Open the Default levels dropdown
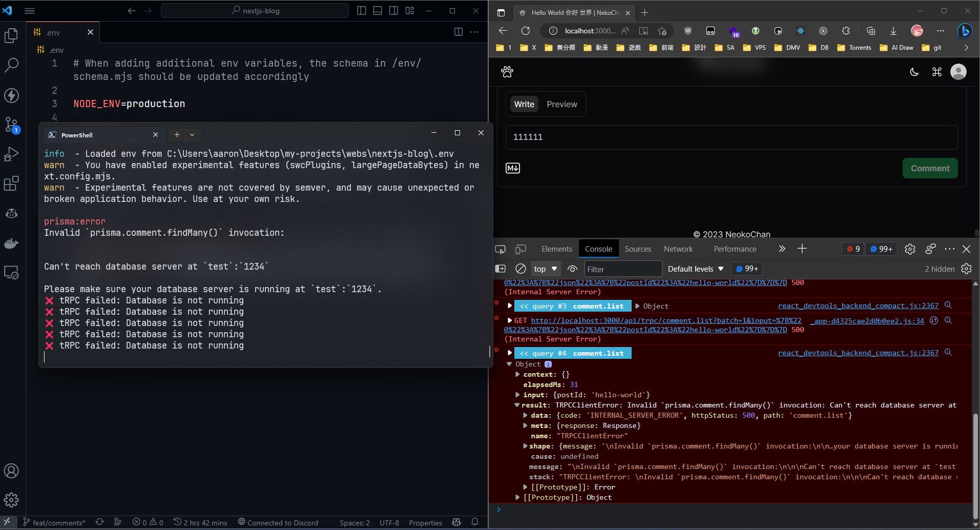The width and height of the screenshot is (980, 530). coord(695,269)
